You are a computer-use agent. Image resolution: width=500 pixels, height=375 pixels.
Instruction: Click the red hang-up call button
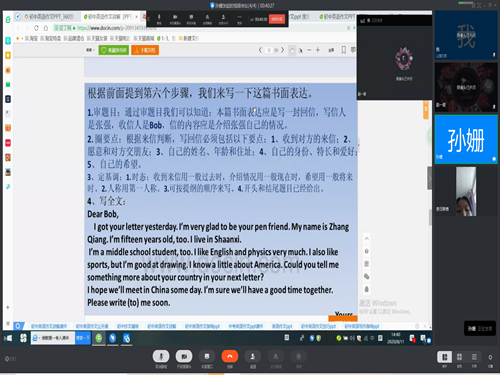coord(230,356)
